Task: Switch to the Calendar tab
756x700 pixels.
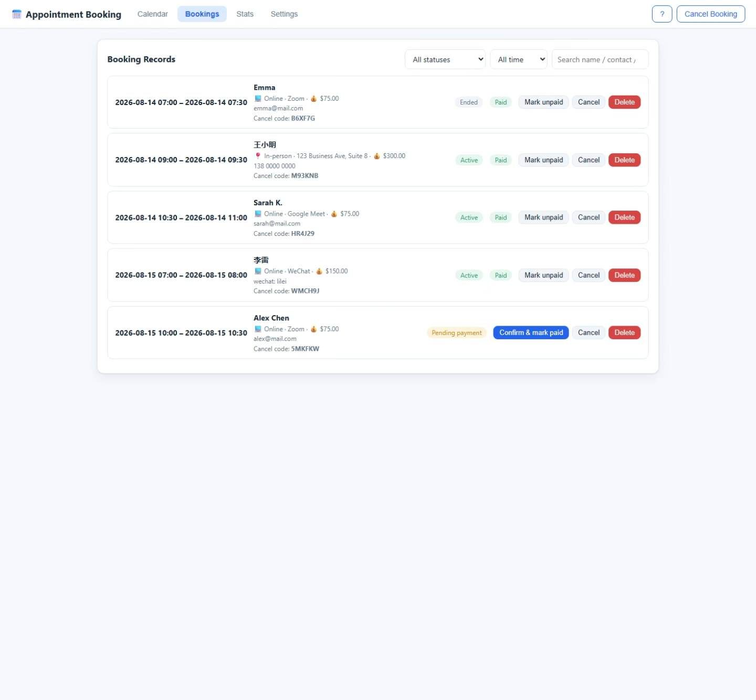Action: click(x=153, y=14)
